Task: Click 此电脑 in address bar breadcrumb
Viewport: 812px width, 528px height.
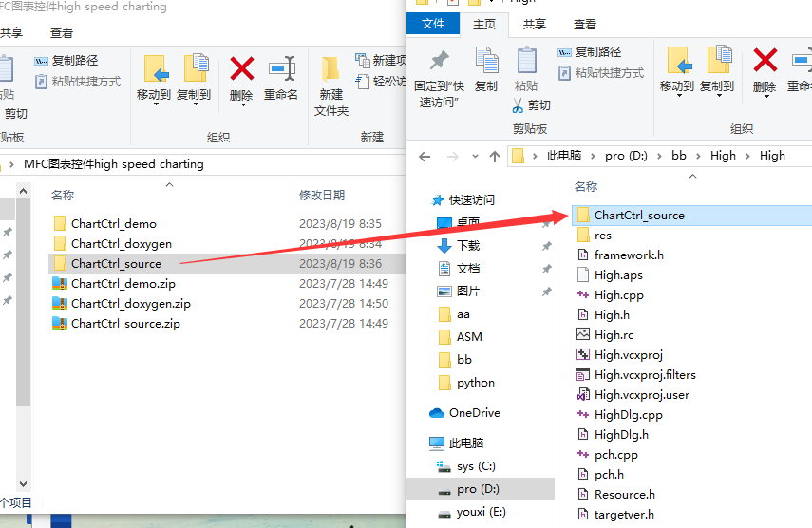Action: point(564,156)
